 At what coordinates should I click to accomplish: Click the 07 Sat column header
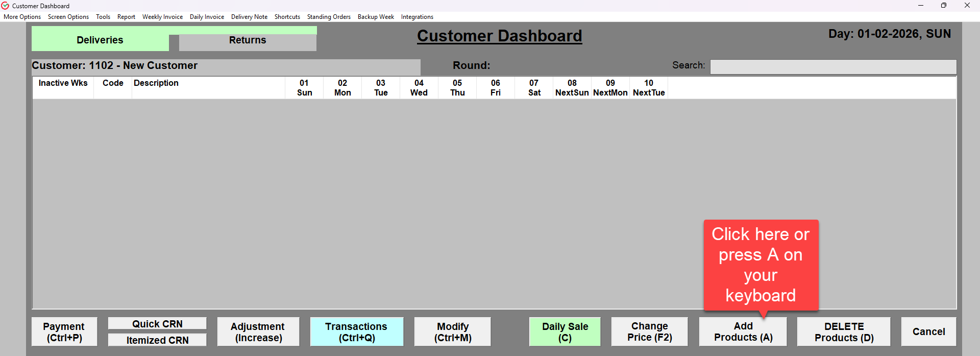(534, 88)
